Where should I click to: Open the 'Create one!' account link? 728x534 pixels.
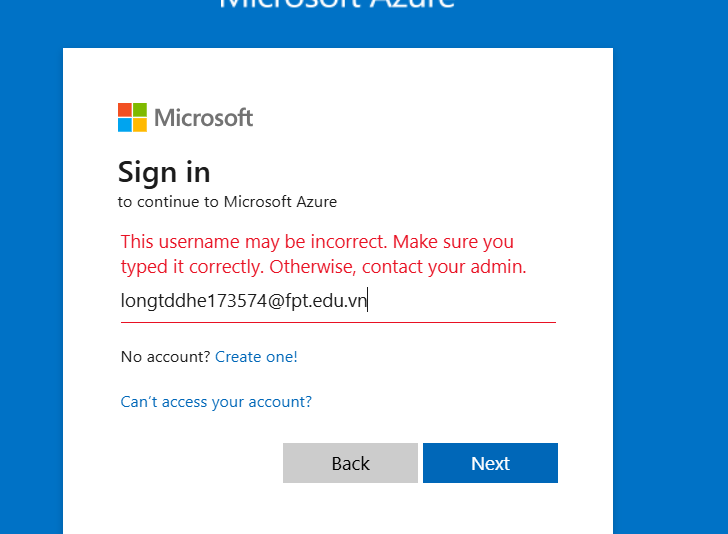[x=256, y=357]
